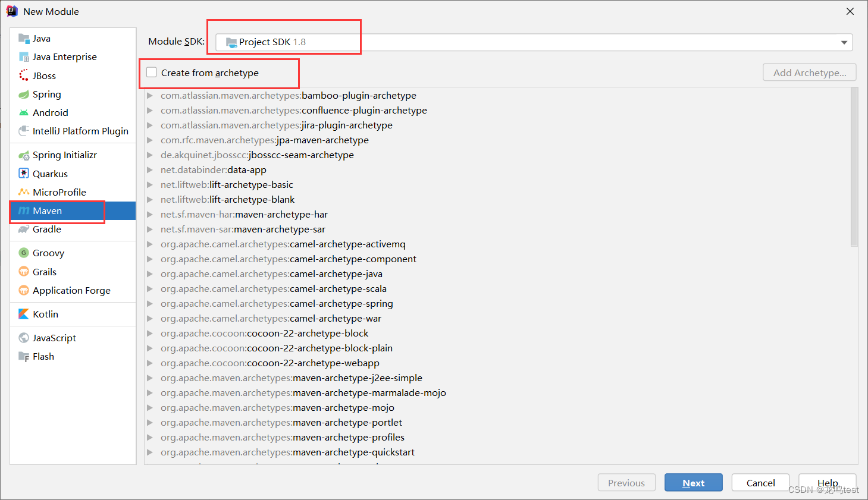The image size is (868, 500).
Task: Select Maven module type
Action: pyautogui.click(x=73, y=210)
